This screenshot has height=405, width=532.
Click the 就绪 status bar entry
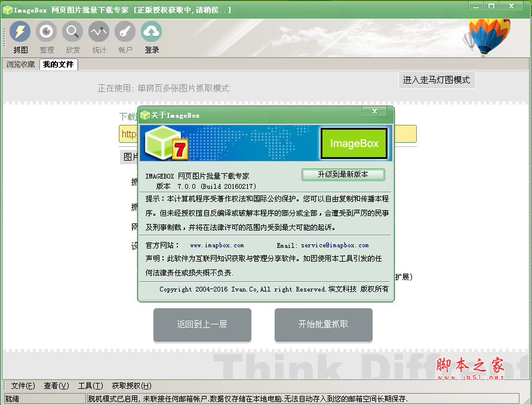click(44, 398)
